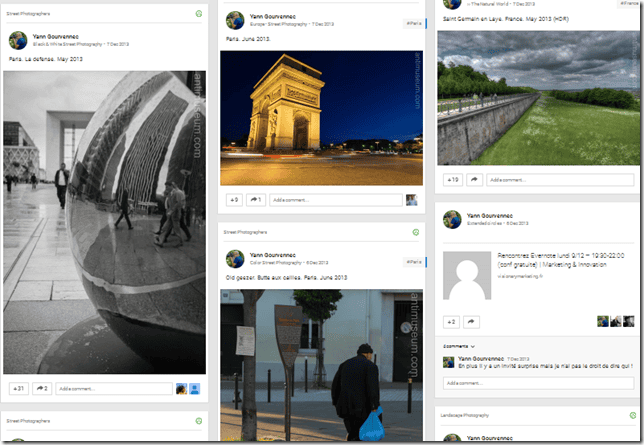Open the Old geezer Butte aux cailles photo
The image size is (644, 445).
click(x=321, y=365)
